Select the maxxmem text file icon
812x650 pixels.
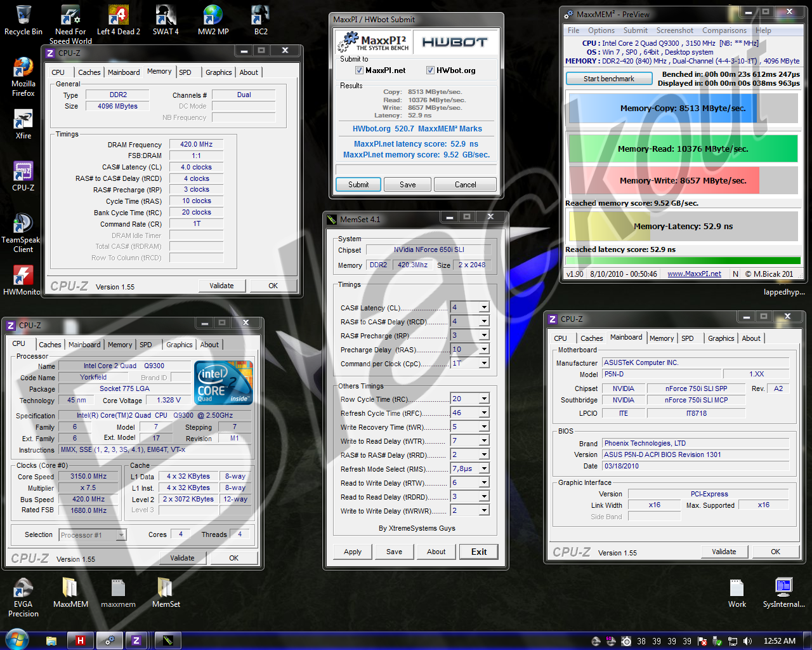pyautogui.click(x=118, y=593)
